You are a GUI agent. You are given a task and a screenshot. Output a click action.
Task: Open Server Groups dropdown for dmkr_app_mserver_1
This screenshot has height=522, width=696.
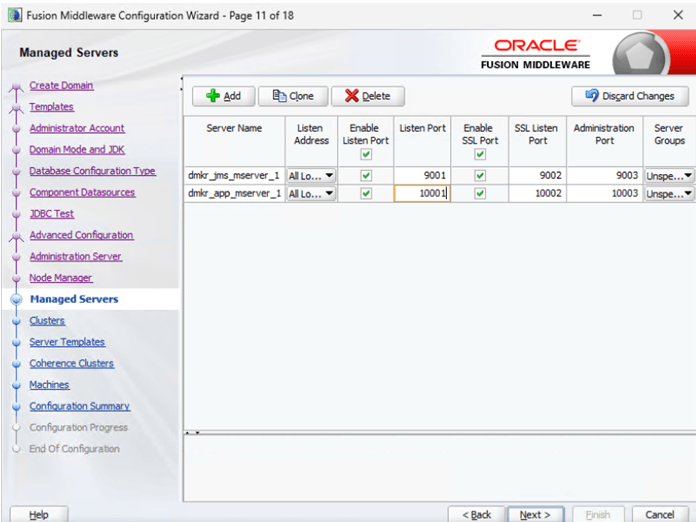coord(669,194)
